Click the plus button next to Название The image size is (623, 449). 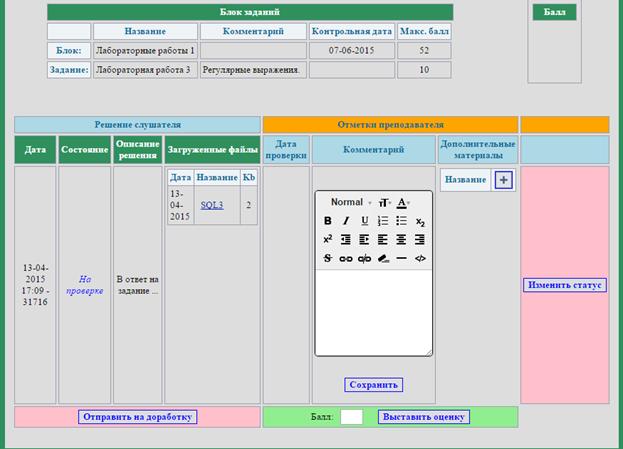point(503,180)
